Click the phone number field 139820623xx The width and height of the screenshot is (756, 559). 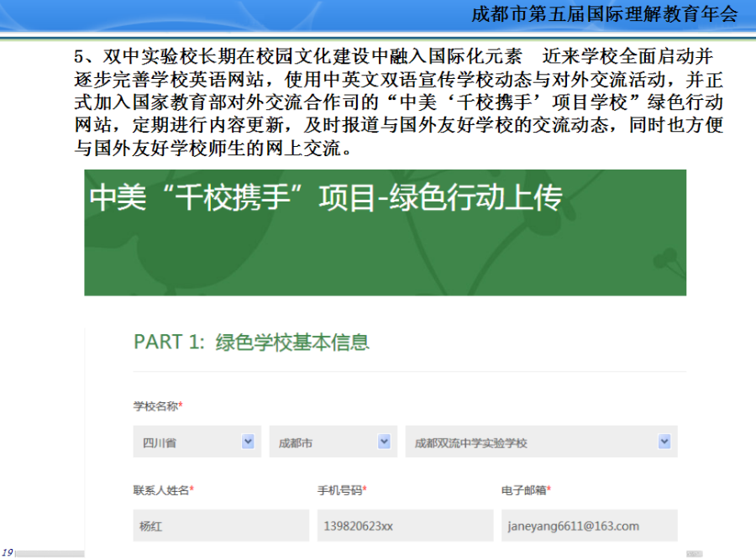[405, 526]
